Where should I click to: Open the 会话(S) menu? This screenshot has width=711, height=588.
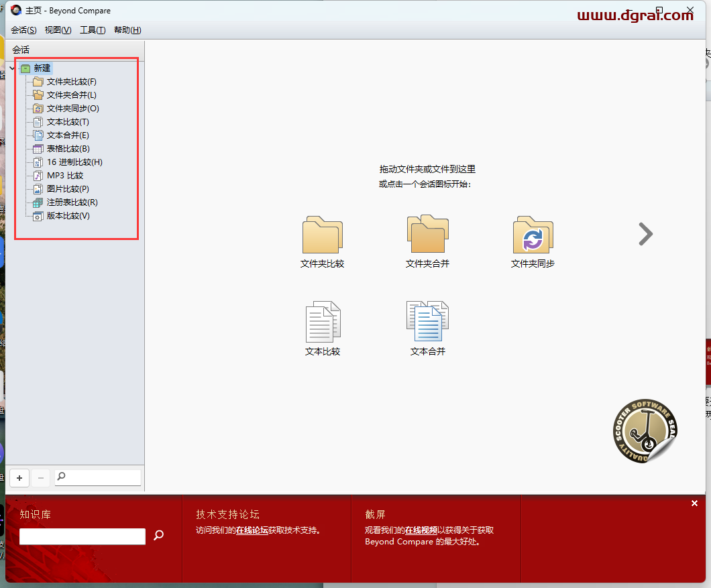23,30
